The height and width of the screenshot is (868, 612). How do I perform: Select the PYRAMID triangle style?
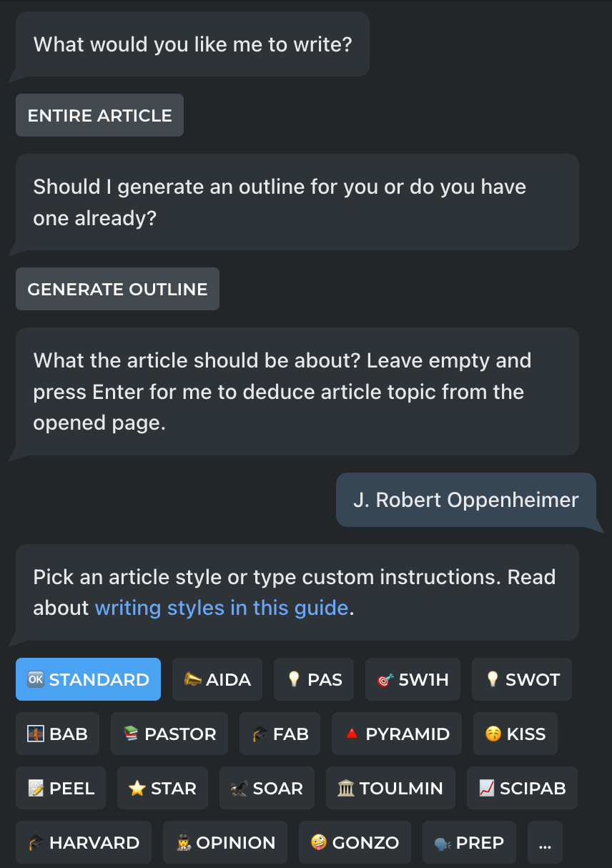[397, 734]
